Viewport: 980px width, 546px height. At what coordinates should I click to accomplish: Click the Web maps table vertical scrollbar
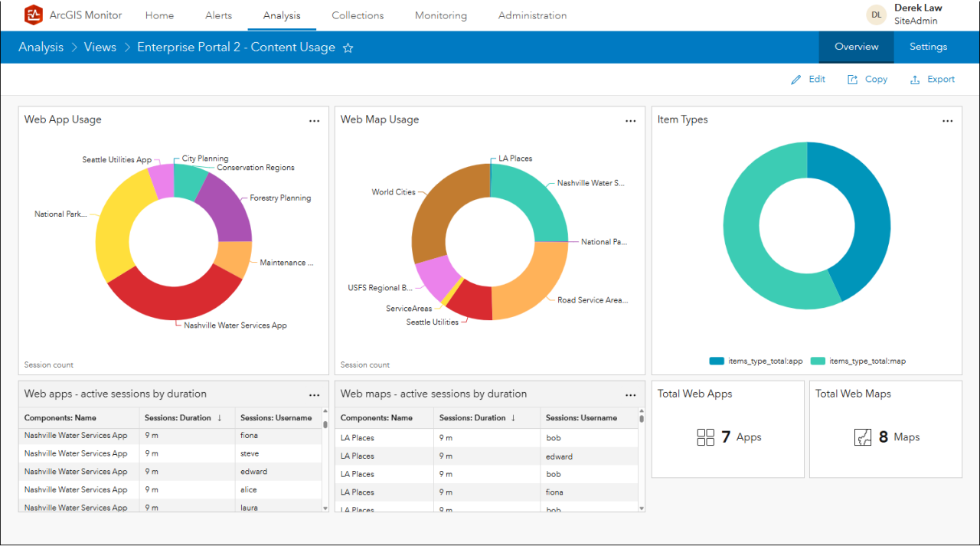point(642,459)
